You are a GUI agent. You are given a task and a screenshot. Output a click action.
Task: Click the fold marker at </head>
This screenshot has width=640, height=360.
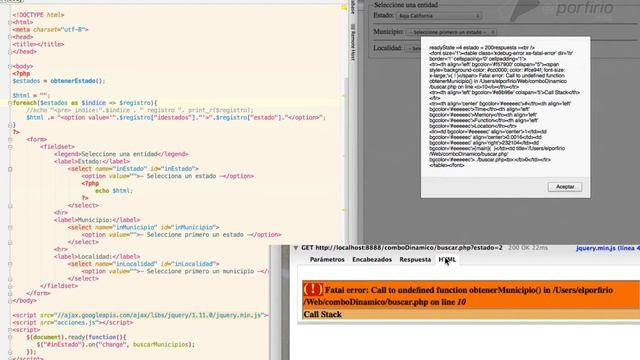tap(10, 52)
